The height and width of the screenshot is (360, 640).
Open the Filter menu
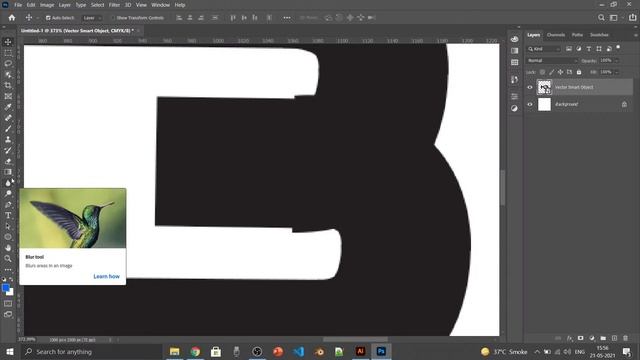[x=114, y=5]
